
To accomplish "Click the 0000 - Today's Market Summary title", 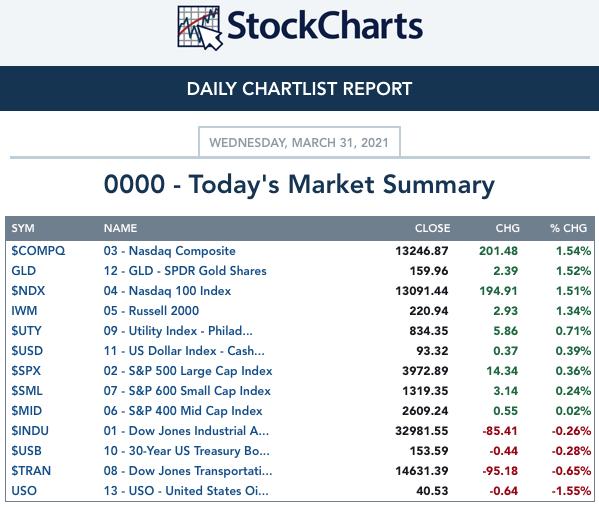I will [300, 184].
